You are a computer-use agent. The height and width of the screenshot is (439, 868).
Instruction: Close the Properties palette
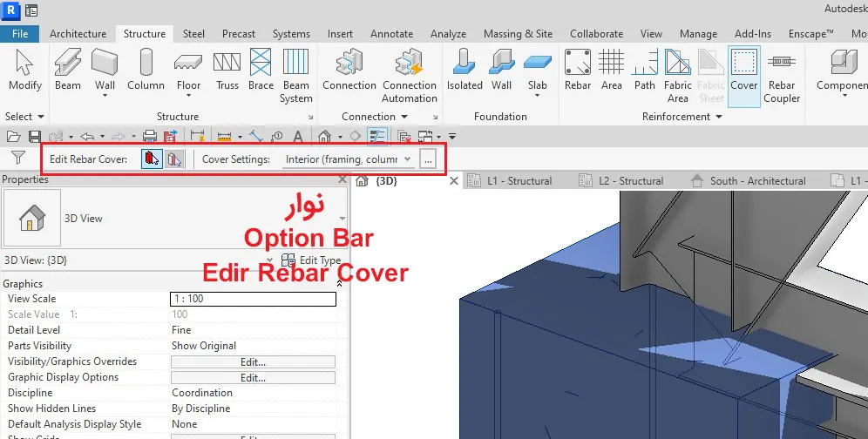[342, 179]
